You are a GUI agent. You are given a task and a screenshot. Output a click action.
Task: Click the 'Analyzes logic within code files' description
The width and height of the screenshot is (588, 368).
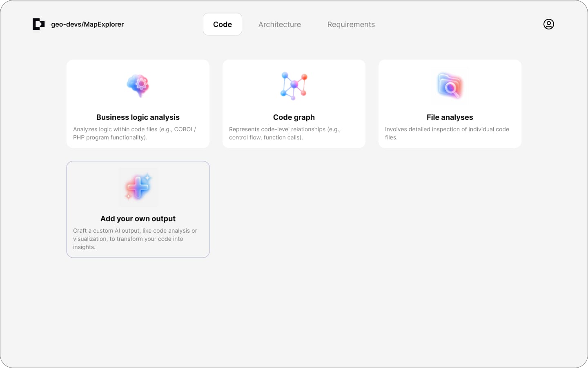tap(134, 133)
